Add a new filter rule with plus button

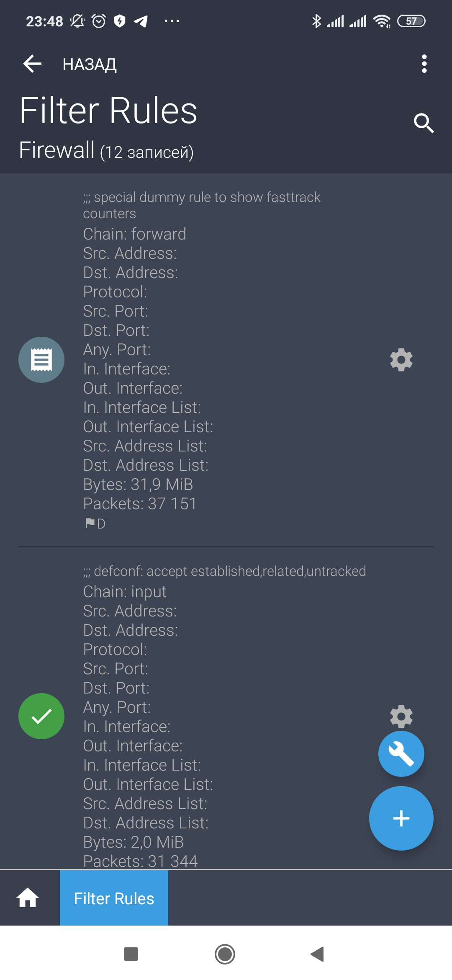(401, 818)
